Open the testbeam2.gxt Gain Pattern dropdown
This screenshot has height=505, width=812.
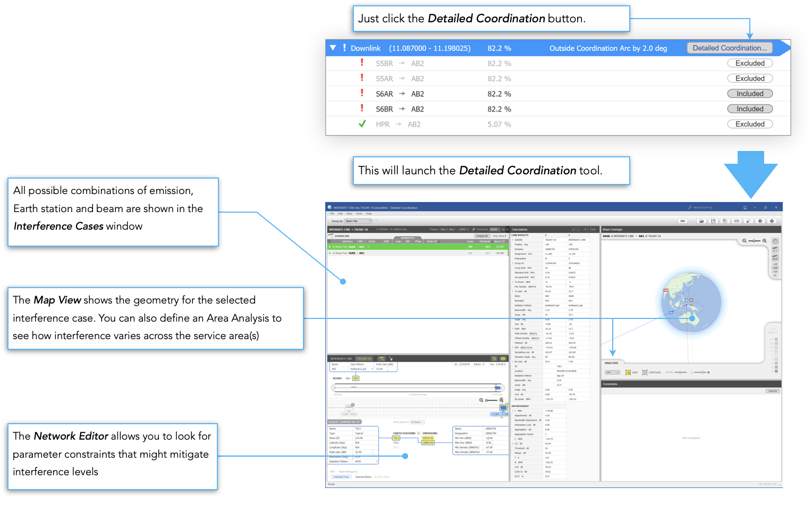coord(361,369)
